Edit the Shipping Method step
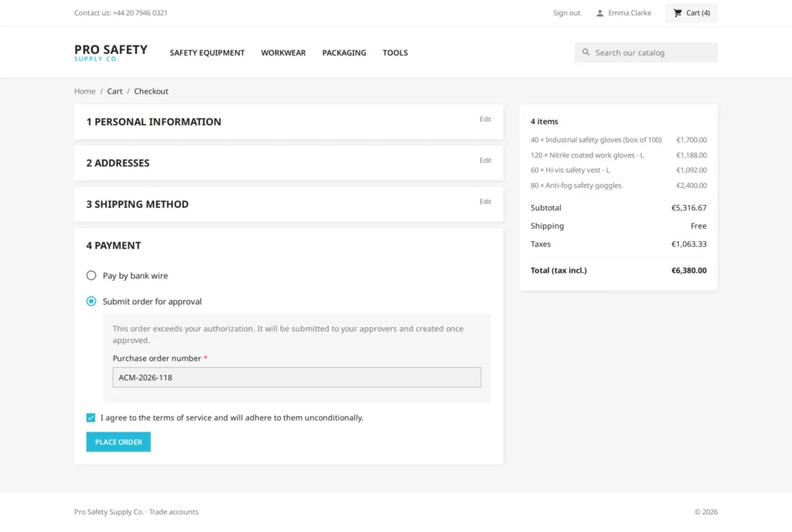The image size is (792, 532). (x=485, y=201)
